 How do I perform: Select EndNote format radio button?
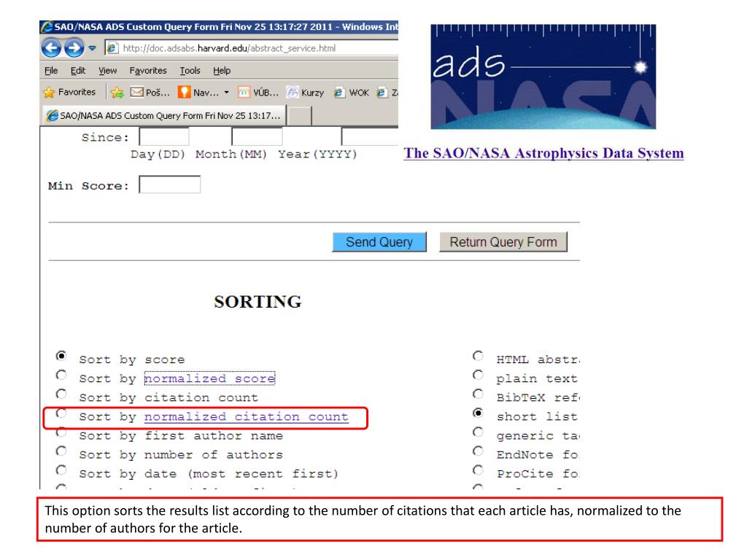pyautogui.click(x=478, y=451)
